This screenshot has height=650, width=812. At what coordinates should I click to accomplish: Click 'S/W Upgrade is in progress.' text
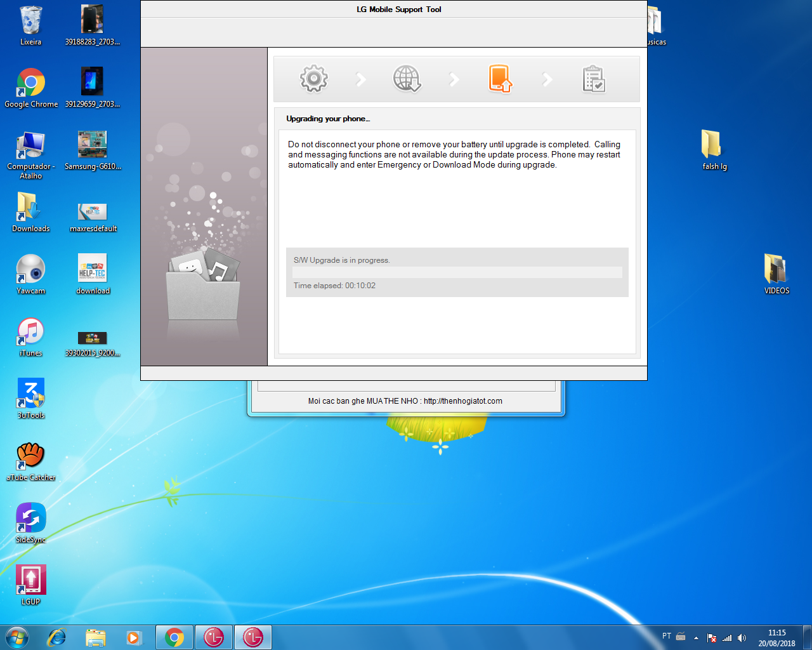coord(341,260)
